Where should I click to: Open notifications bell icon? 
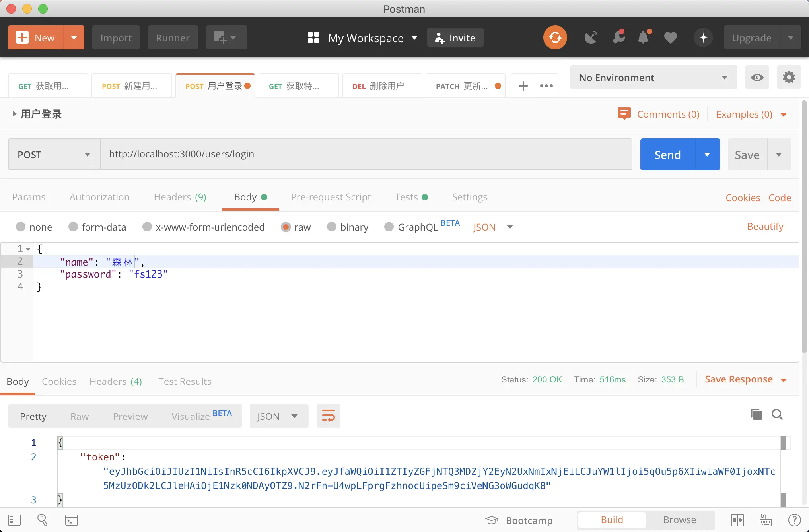(x=643, y=38)
